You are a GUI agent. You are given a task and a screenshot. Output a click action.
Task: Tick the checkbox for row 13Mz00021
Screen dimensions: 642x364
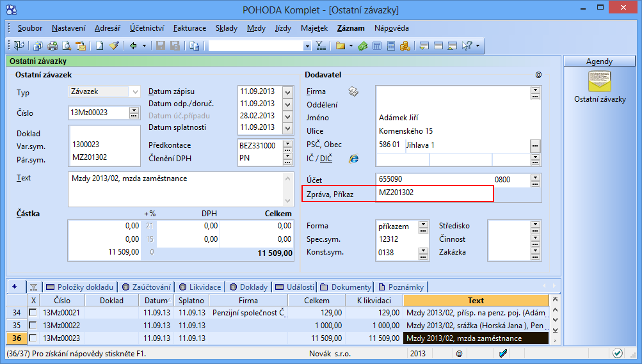click(x=33, y=312)
